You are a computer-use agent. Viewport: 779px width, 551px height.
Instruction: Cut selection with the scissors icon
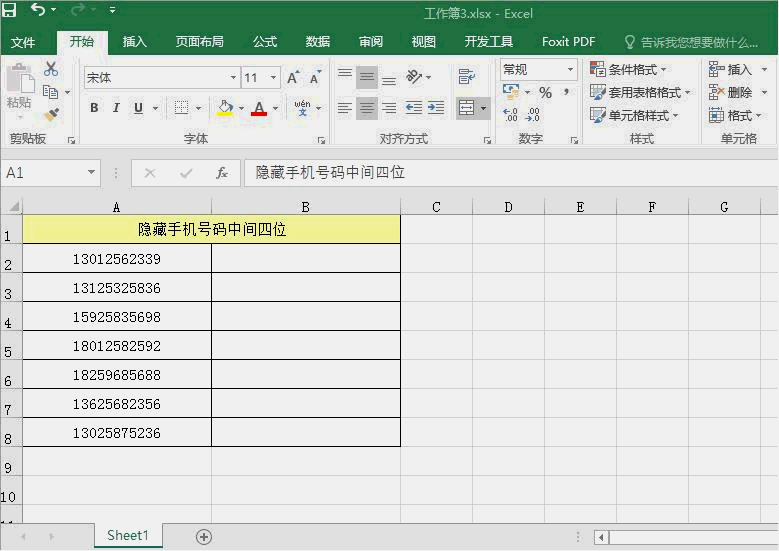(51, 69)
